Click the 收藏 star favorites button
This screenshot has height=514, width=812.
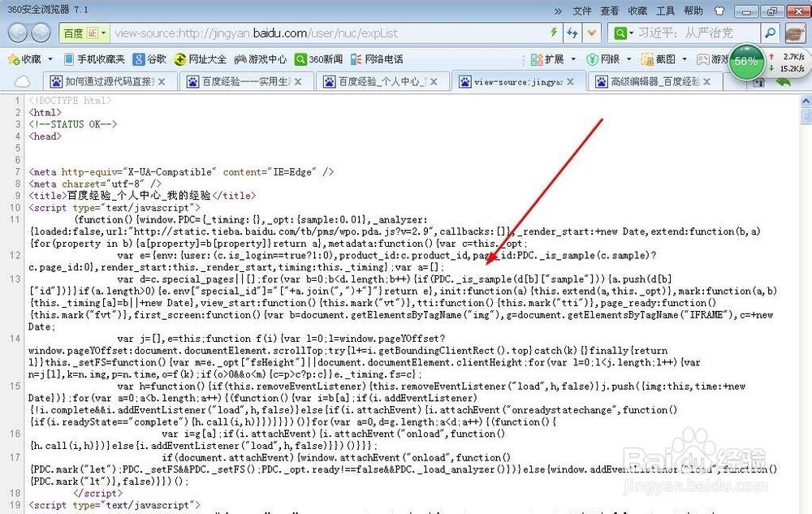(x=24, y=59)
